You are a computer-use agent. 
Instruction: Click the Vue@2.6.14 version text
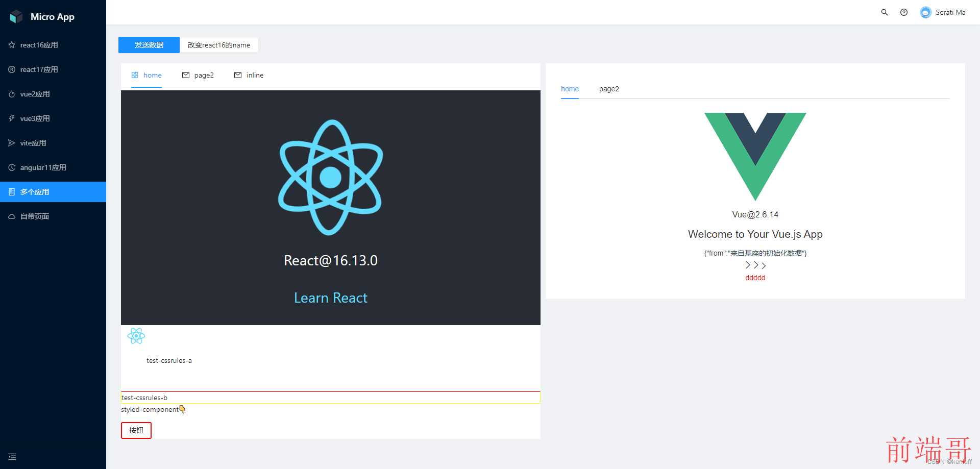[755, 214]
